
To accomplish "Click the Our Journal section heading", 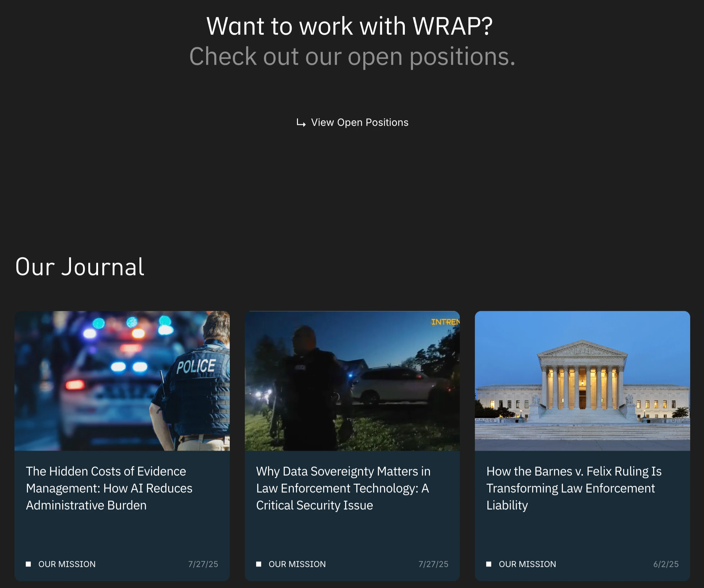I will 80,267.
